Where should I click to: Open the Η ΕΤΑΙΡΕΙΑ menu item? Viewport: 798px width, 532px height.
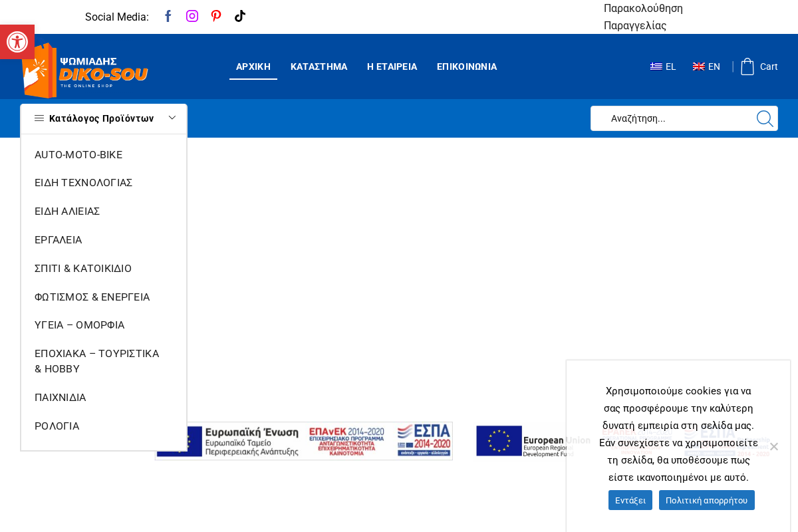392,66
